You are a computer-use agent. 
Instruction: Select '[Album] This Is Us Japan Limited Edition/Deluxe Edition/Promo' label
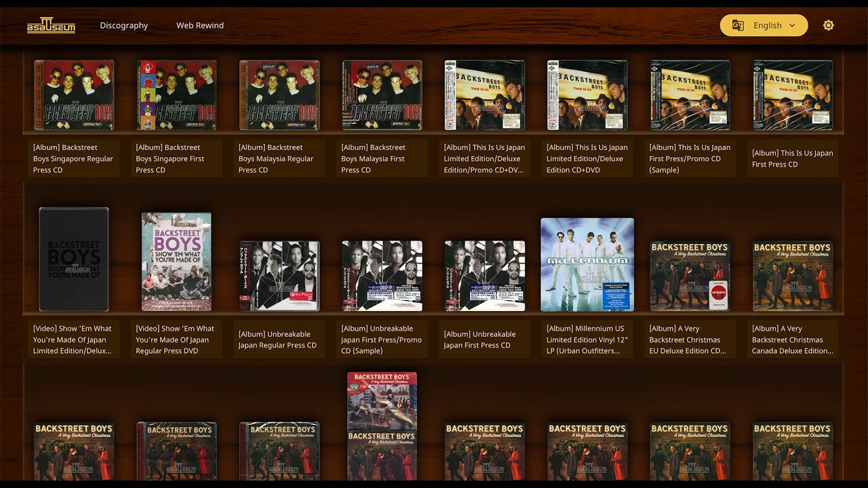tap(485, 159)
